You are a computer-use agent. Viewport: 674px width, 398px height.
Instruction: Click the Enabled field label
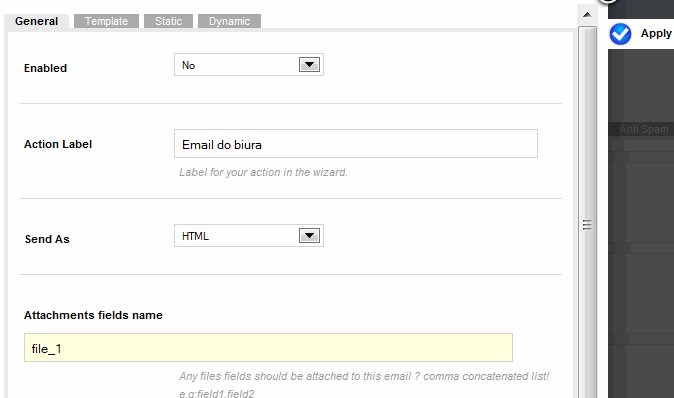tap(46, 68)
